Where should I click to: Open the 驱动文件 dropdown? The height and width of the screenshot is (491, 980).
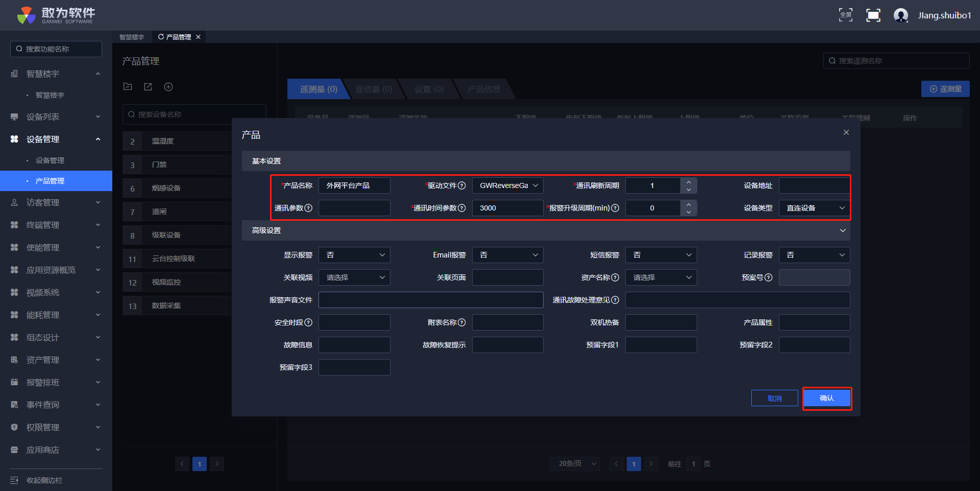pos(507,185)
